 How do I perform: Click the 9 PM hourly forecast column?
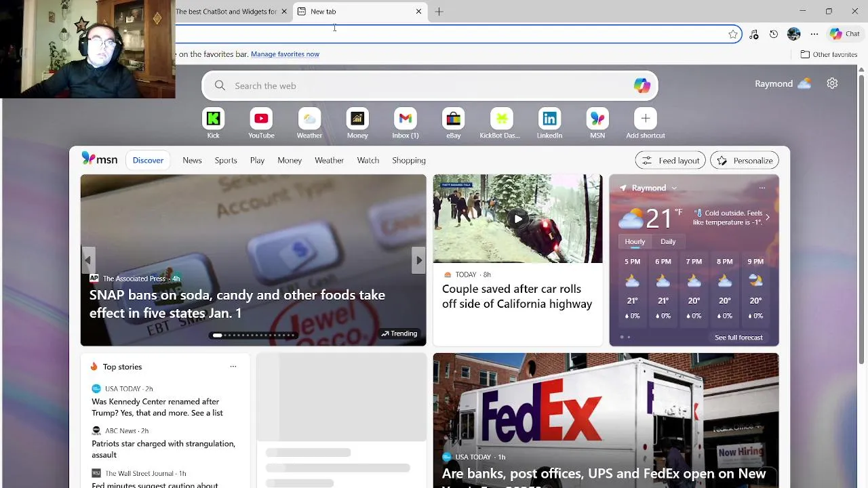755,290
